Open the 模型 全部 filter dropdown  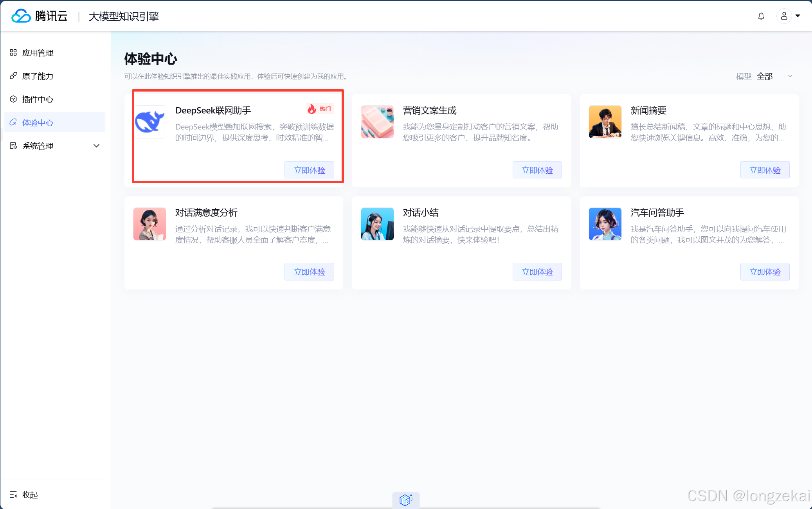[765, 76]
